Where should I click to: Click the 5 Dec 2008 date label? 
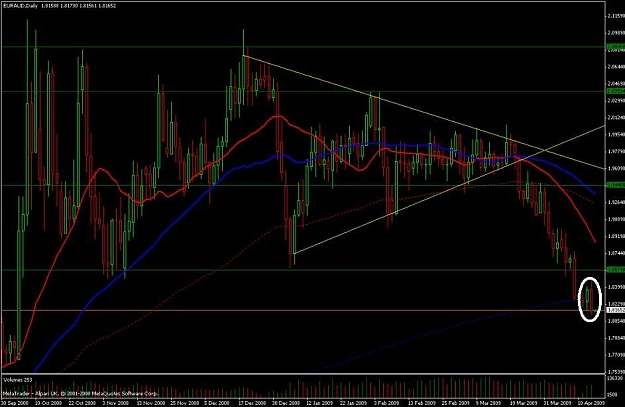(x=216, y=403)
